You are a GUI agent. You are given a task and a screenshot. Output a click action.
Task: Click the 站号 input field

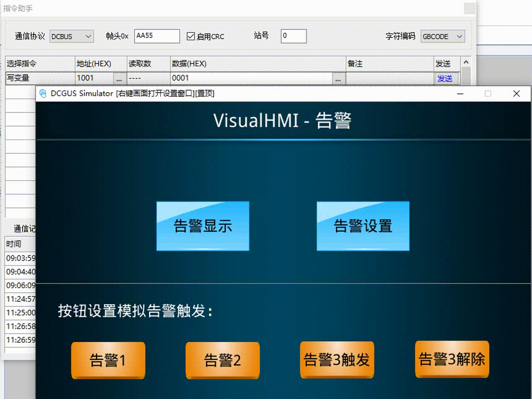pos(293,36)
